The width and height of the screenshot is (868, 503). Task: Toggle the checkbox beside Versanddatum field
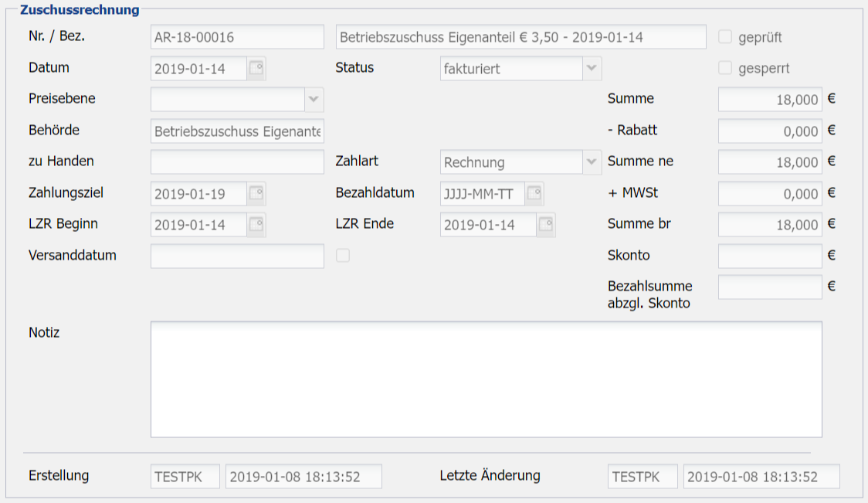(x=343, y=256)
